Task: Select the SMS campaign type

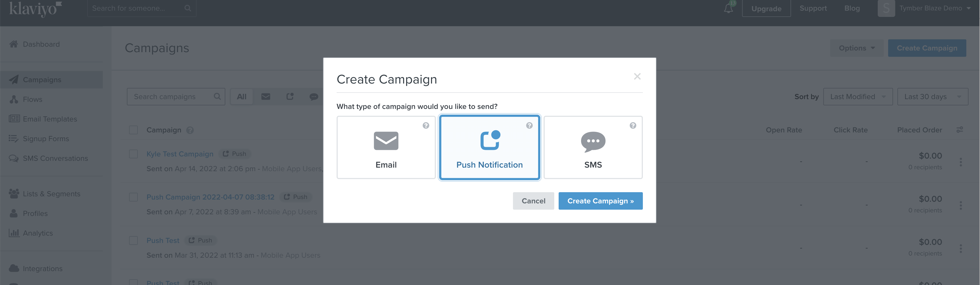Action: coord(593,147)
